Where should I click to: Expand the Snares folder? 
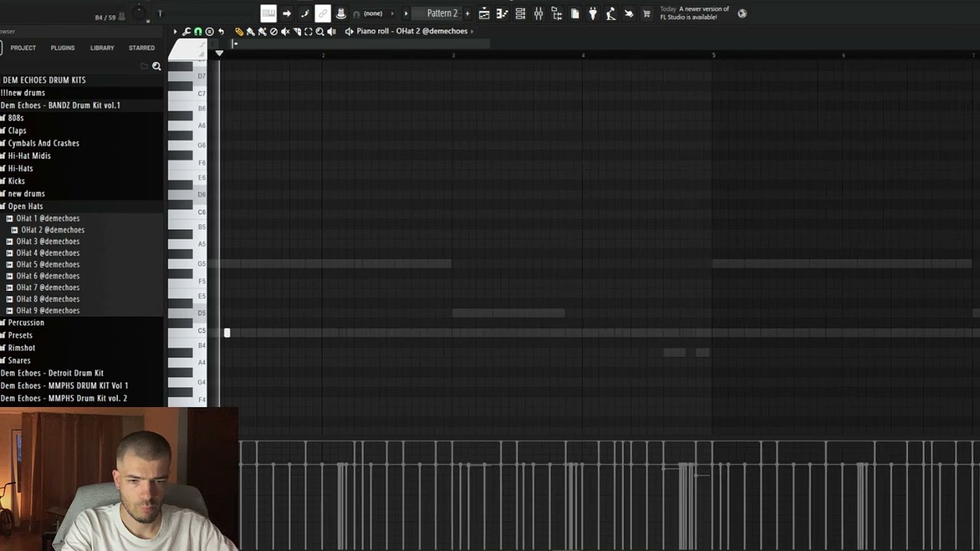click(x=19, y=360)
